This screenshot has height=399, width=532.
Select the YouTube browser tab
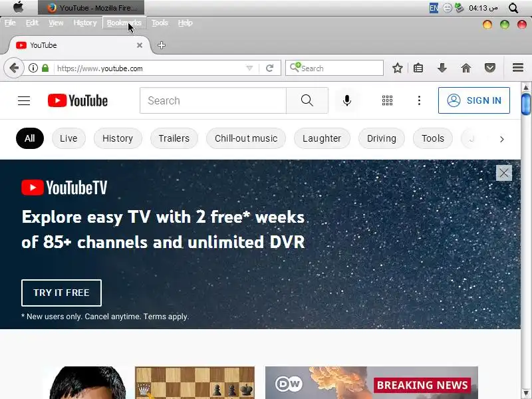coord(79,45)
